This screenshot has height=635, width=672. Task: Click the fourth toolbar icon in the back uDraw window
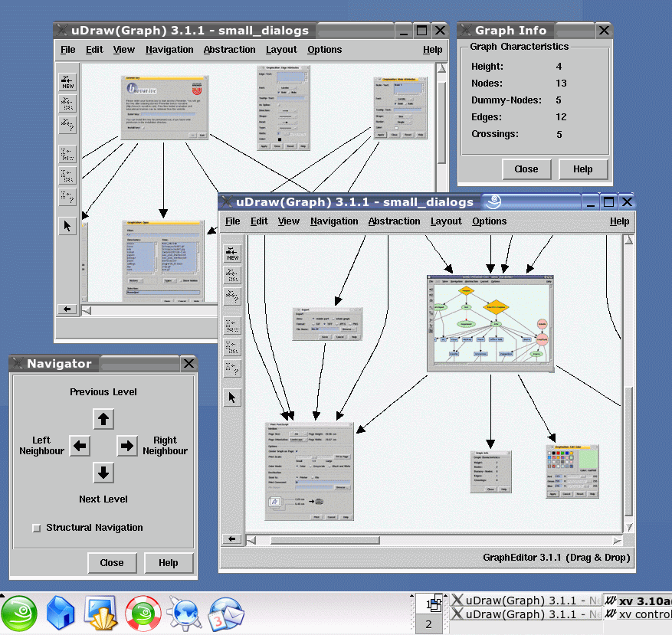[x=67, y=154]
